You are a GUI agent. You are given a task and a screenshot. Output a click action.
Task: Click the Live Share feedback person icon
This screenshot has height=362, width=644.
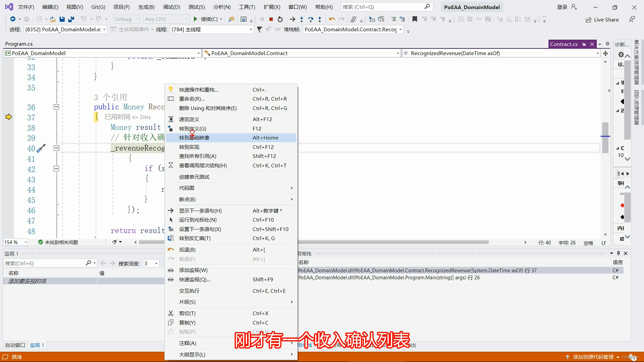[632, 19]
